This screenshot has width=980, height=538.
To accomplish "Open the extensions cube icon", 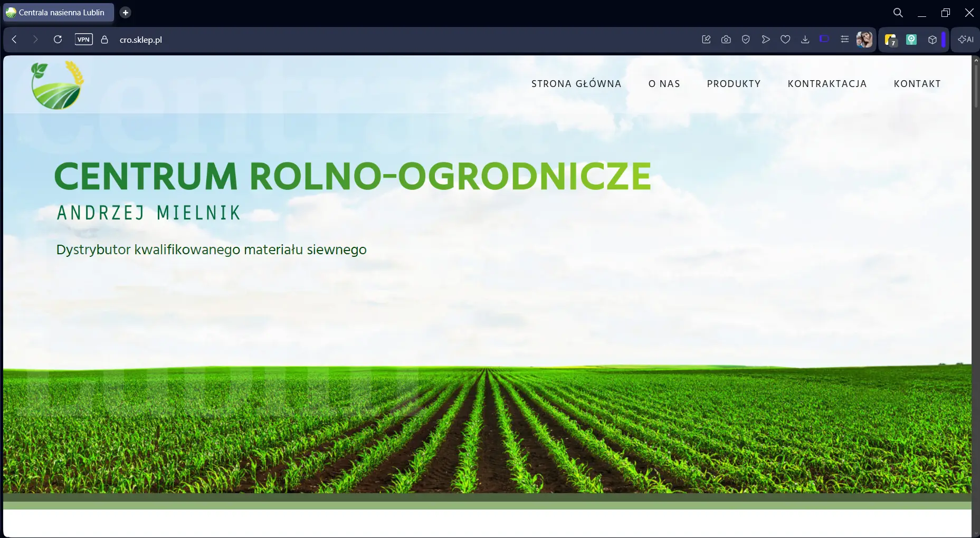I will click(933, 40).
